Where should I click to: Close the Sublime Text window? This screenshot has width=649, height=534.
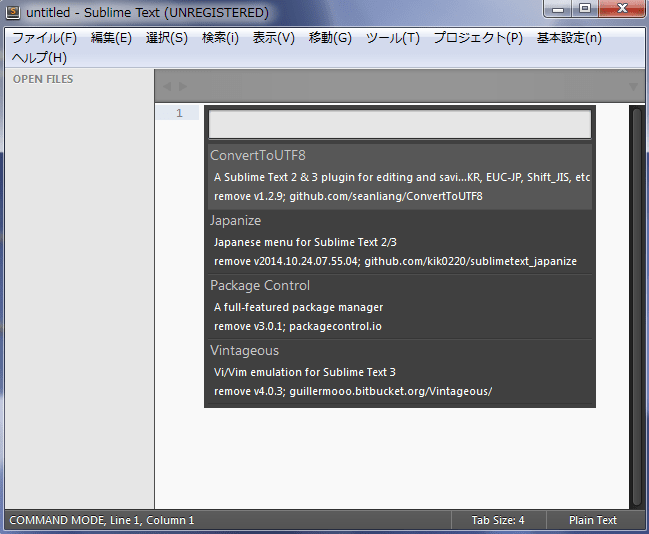coord(622,9)
